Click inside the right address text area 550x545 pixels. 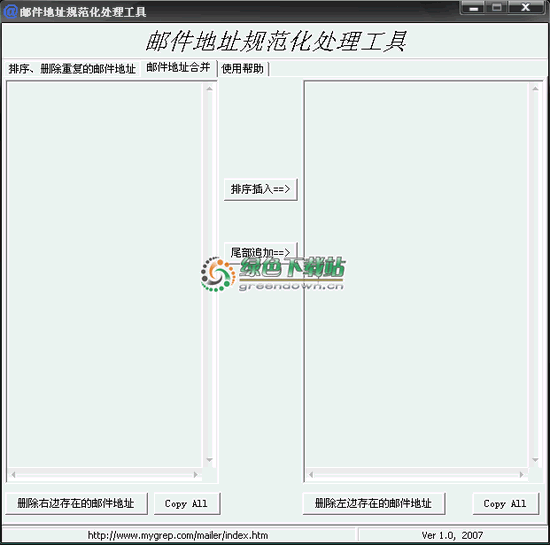point(416,275)
